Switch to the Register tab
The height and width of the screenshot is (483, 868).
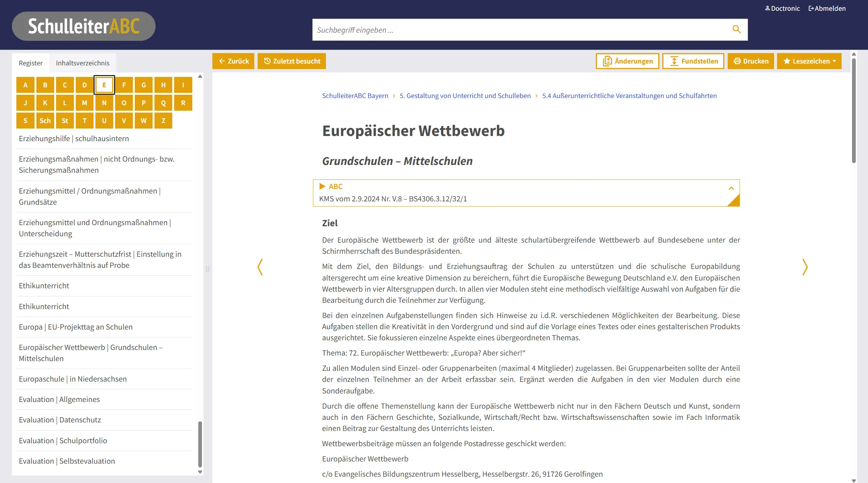tap(31, 63)
